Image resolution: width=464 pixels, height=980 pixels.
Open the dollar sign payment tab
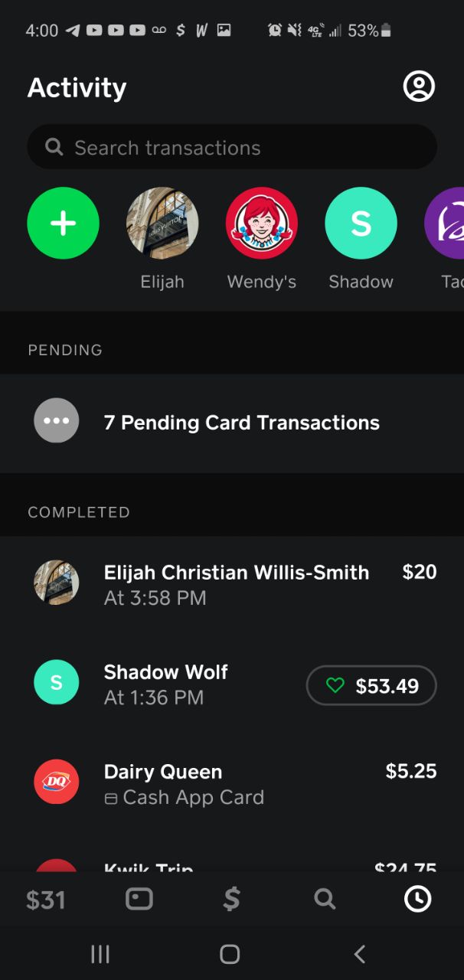pos(231,900)
